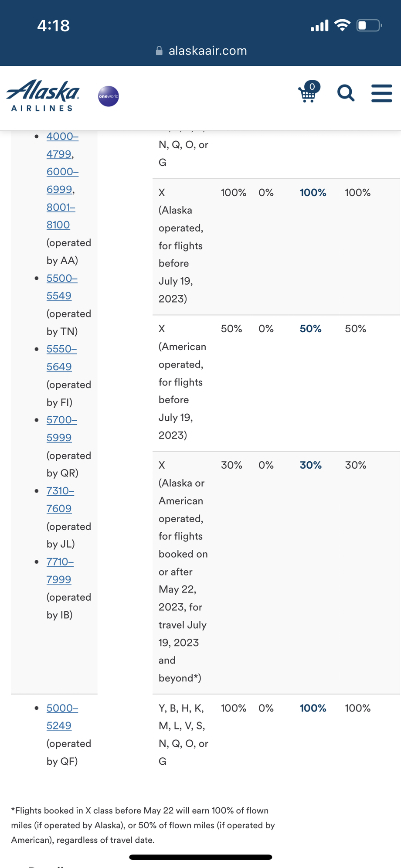Open the hamburger menu
The height and width of the screenshot is (868, 401).
[381, 93]
